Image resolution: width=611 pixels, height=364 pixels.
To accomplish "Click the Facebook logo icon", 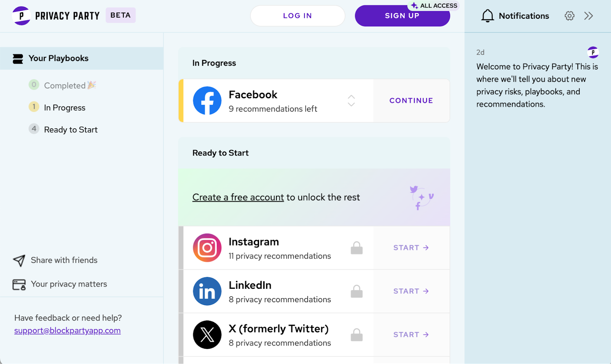I will click(x=207, y=101).
